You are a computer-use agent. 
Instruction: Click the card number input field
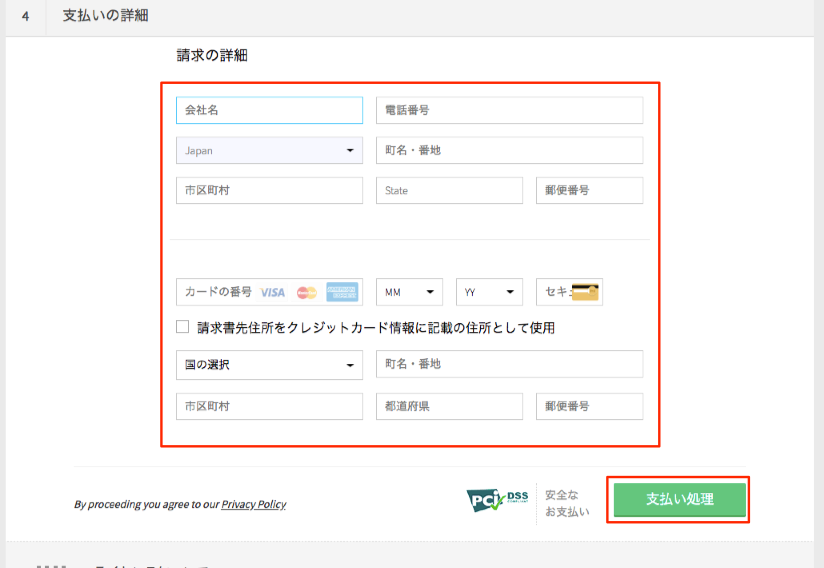(217, 292)
